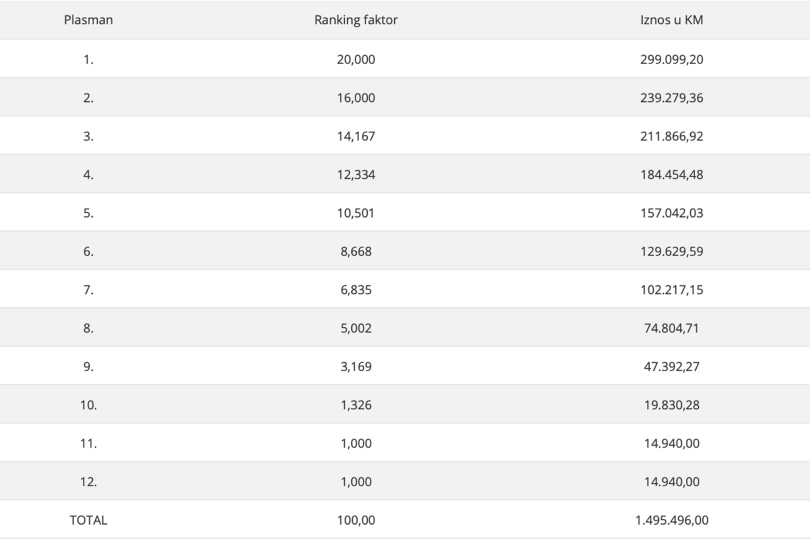Select total amount 1.495.496,00
This screenshot has width=810, height=540.
(672, 520)
